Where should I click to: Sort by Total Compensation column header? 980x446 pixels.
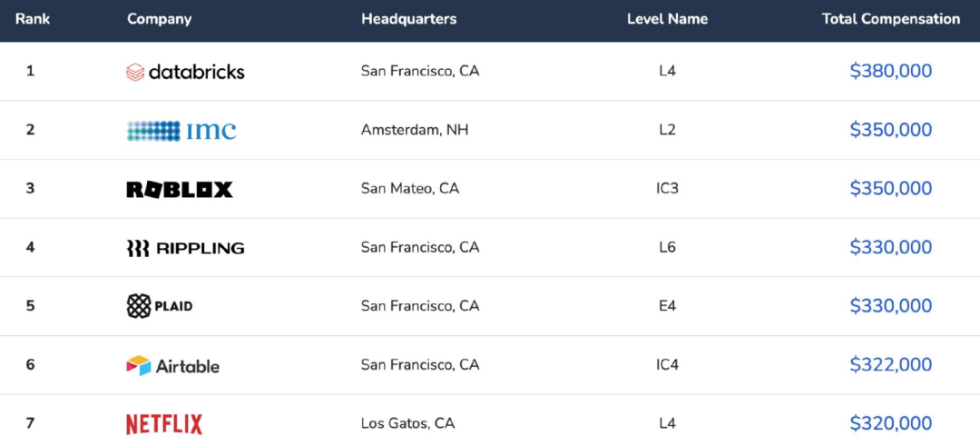coord(891,19)
